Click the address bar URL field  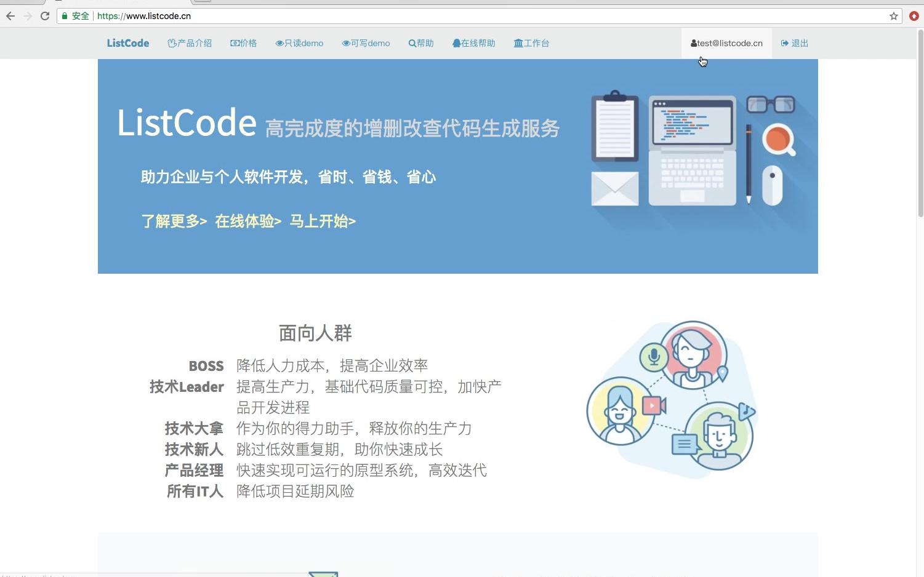tap(480, 16)
